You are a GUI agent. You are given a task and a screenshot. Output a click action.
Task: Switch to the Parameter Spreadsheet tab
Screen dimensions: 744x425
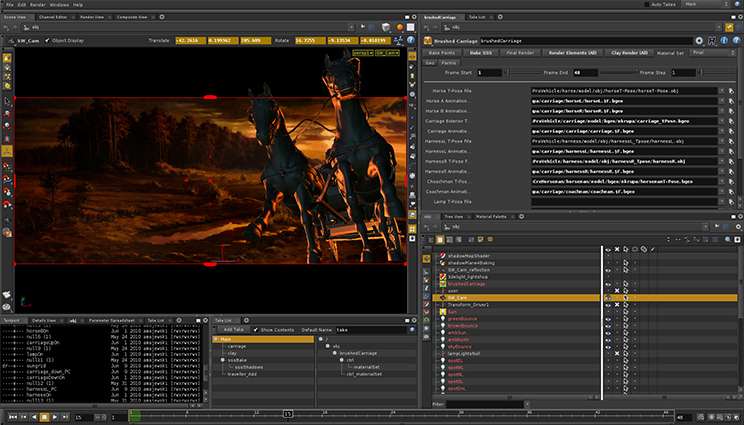(x=112, y=320)
